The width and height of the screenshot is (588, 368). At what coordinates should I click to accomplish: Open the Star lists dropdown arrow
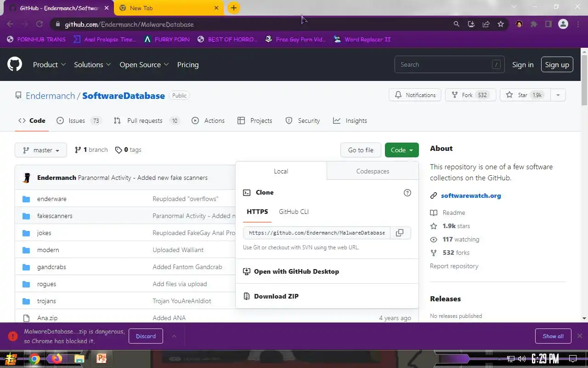[558, 95]
